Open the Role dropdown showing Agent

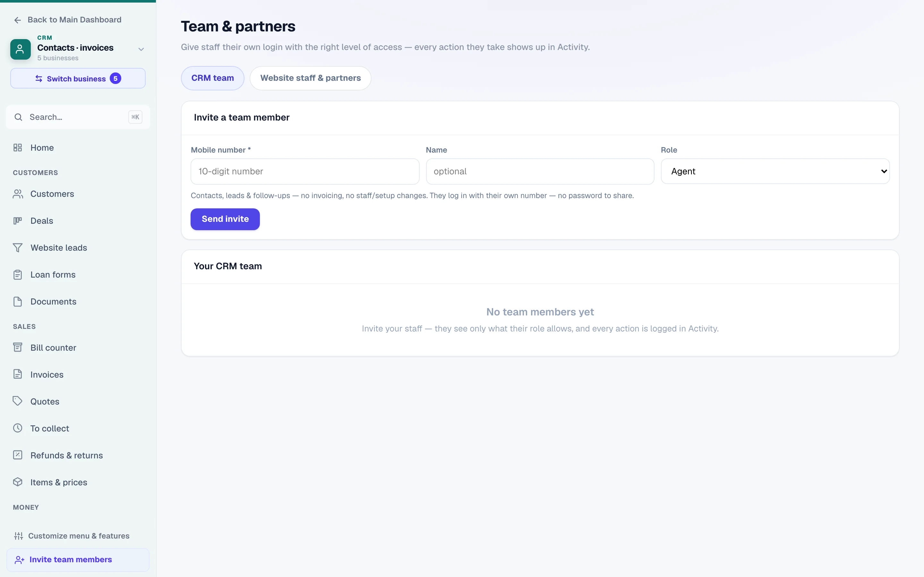[775, 171]
